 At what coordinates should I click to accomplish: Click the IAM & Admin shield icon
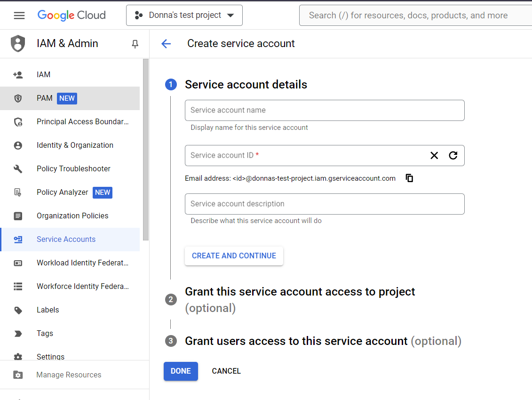pos(18,43)
